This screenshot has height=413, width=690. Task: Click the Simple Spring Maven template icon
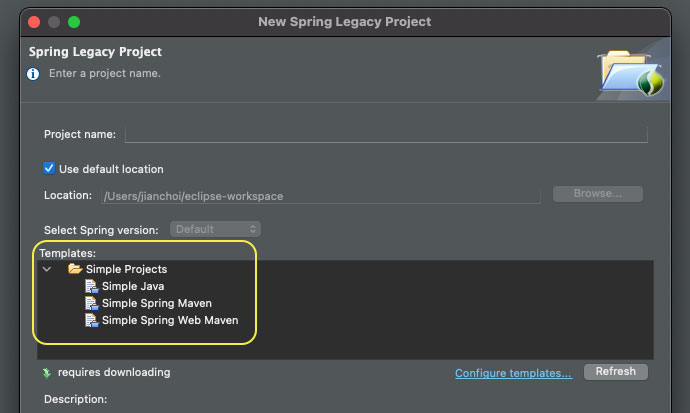(91, 303)
